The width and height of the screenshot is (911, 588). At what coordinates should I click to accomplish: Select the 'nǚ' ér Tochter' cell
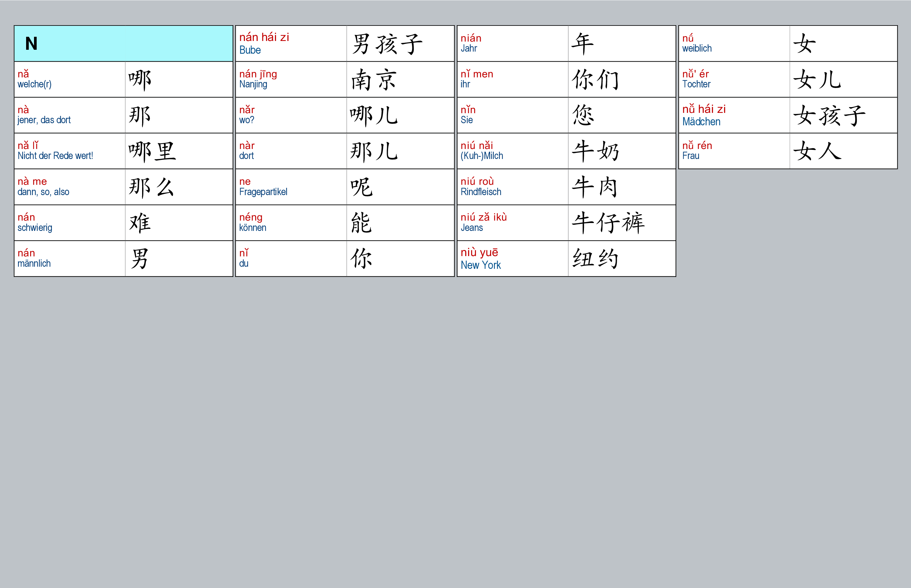tap(734, 79)
